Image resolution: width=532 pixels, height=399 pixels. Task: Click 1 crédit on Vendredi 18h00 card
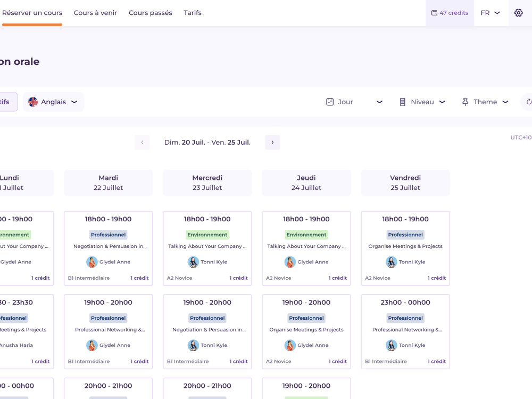[437, 278]
